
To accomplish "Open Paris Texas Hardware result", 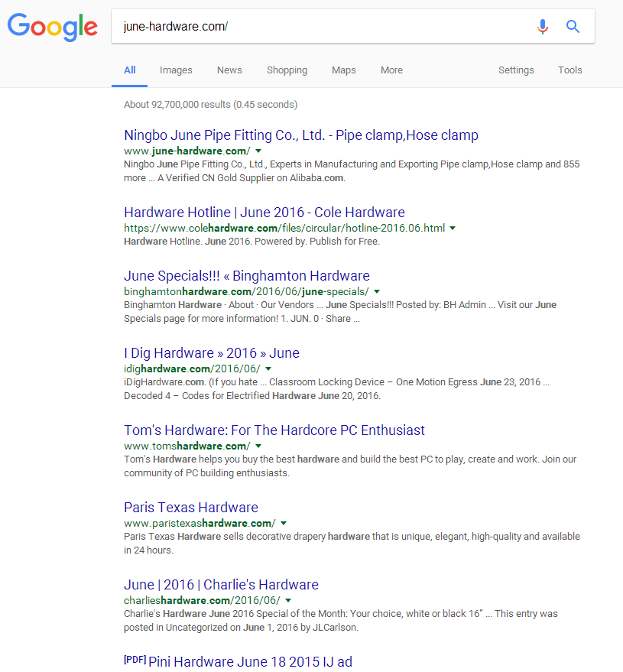I will pyautogui.click(x=191, y=508).
